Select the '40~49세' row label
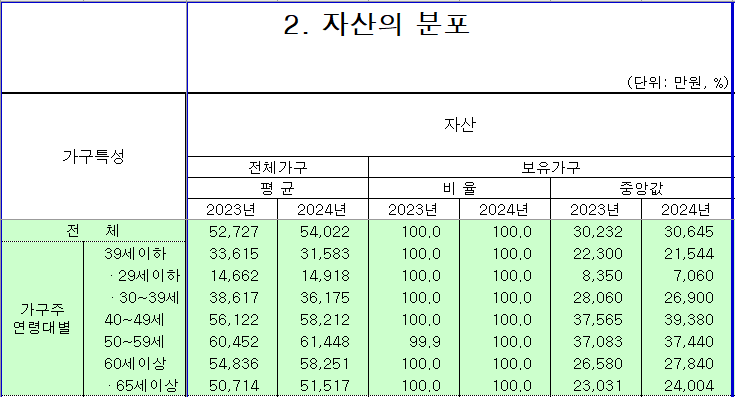 coord(135,320)
